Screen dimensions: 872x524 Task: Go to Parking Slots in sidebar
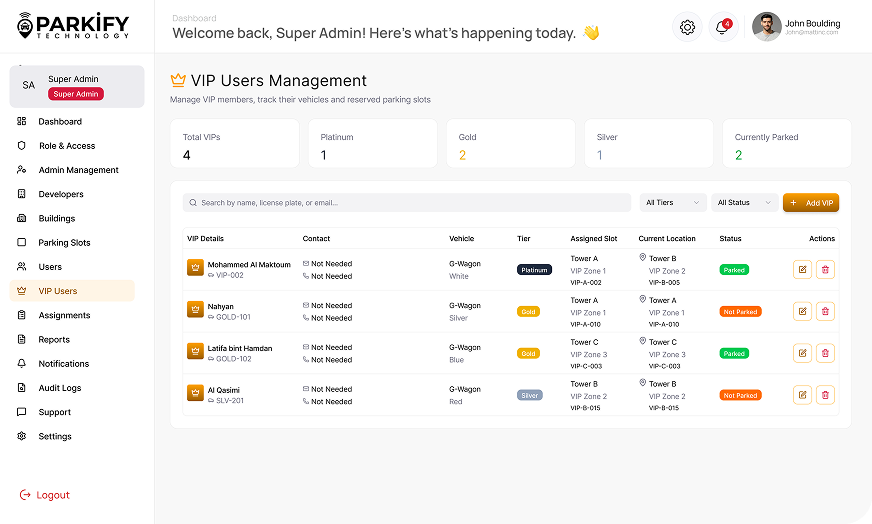pyautogui.click(x=64, y=243)
